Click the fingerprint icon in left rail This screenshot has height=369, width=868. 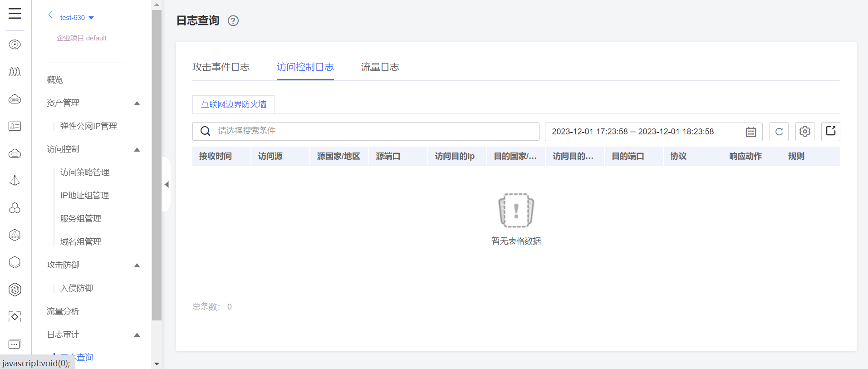point(15,290)
